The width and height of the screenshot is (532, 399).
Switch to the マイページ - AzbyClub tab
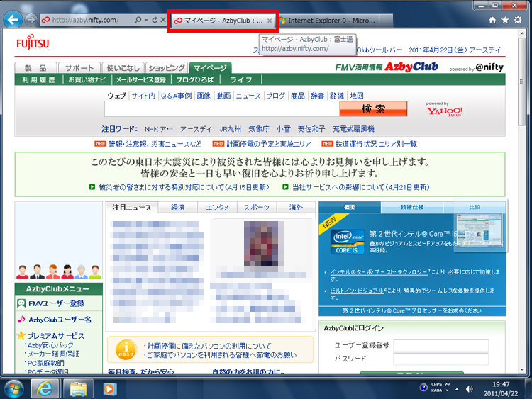pyautogui.click(x=223, y=21)
